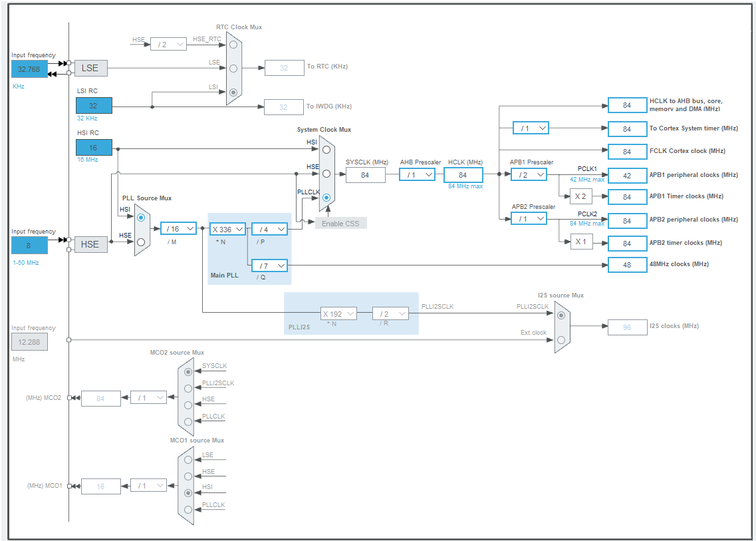Open the APB2 Prescaler dropdown
The width and height of the screenshot is (756, 541).
(x=529, y=218)
